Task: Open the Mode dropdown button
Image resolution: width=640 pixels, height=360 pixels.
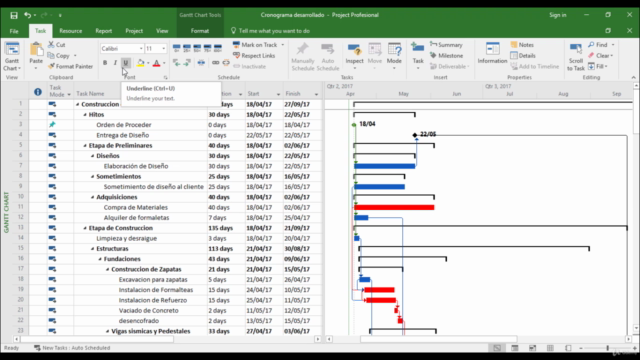Action: click(x=394, y=56)
